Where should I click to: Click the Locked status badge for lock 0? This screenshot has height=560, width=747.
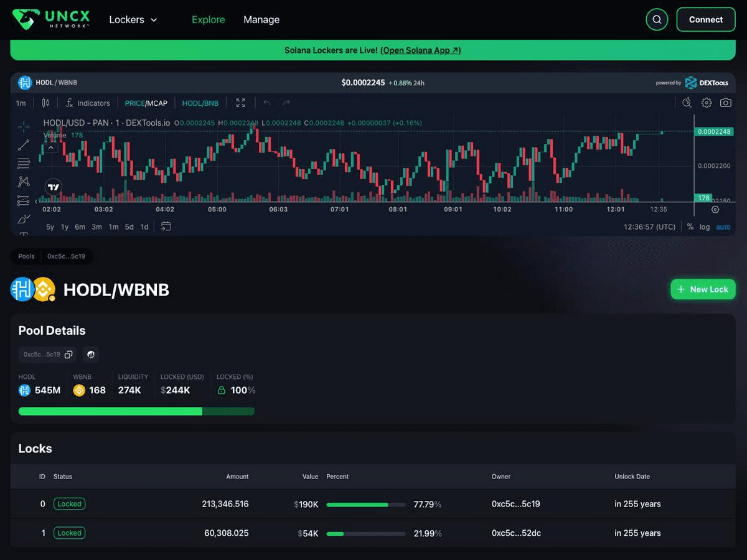69,504
